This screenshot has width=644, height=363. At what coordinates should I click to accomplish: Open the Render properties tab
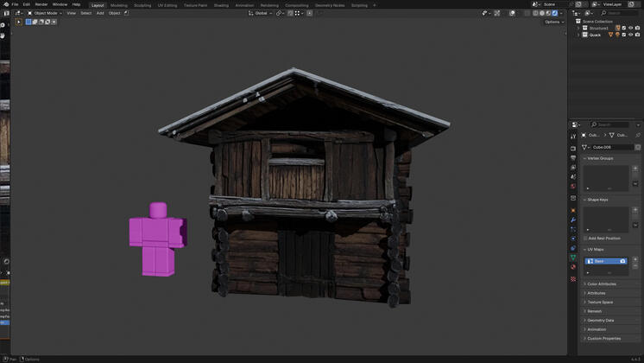tap(573, 148)
